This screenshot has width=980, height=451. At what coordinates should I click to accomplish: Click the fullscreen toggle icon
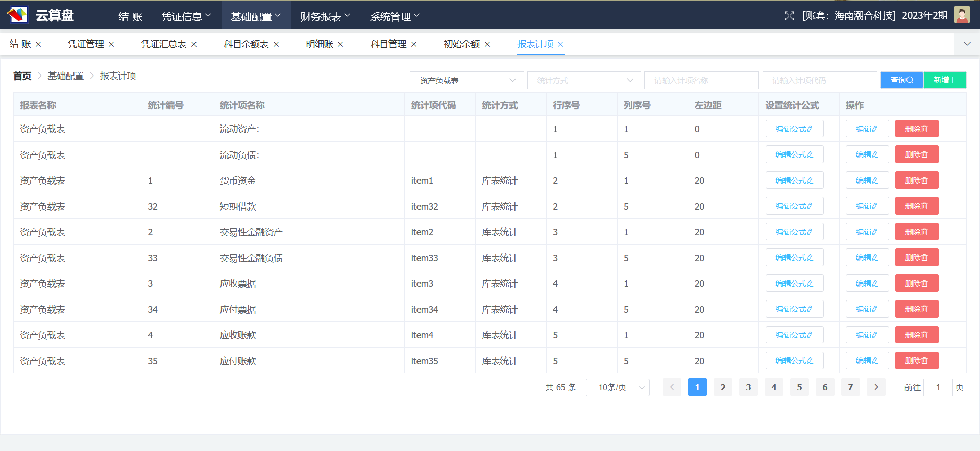click(789, 16)
